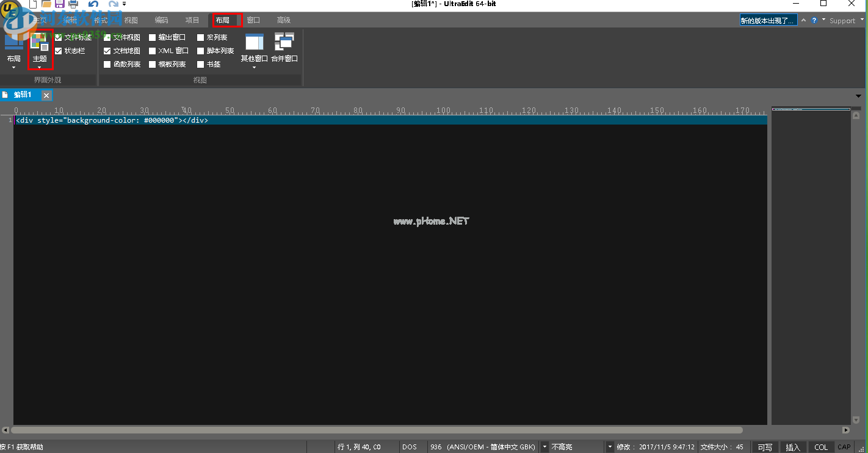Viewport: 868px width, 453px height.
Task: Enable the 模板列表 checkbox
Action: click(x=153, y=64)
